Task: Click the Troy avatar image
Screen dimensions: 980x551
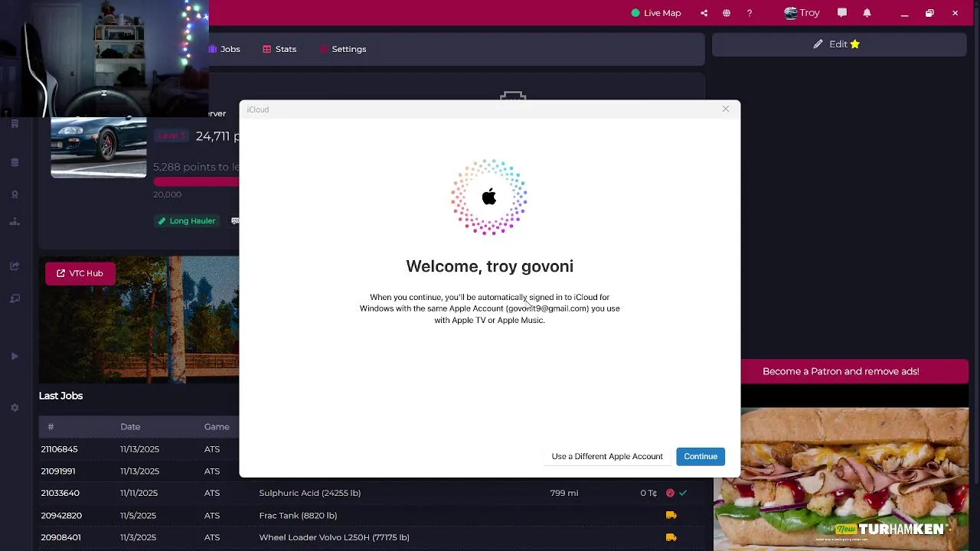Action: [791, 13]
